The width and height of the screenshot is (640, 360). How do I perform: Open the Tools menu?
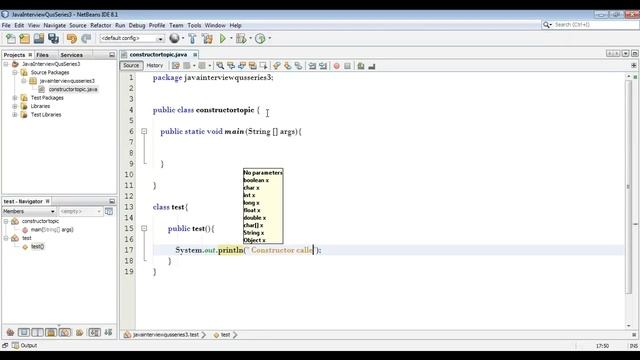point(194,25)
